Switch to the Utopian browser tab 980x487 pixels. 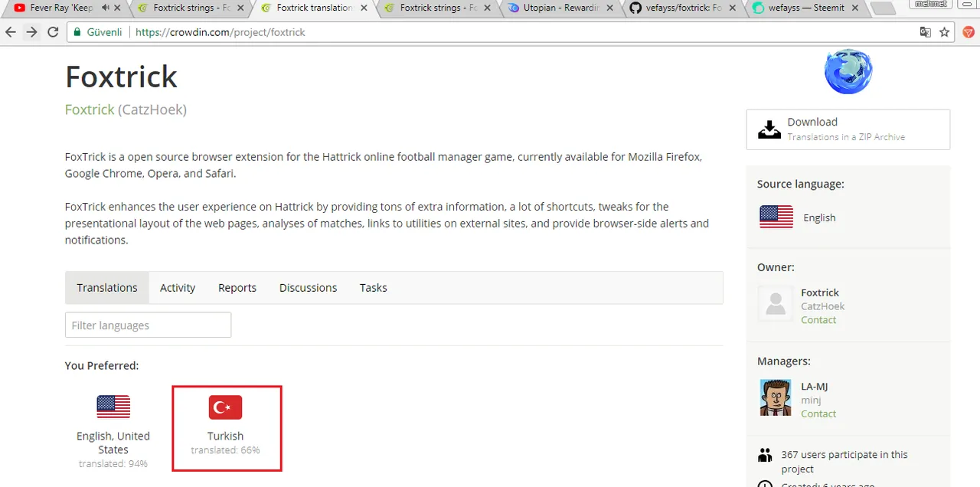[560, 8]
